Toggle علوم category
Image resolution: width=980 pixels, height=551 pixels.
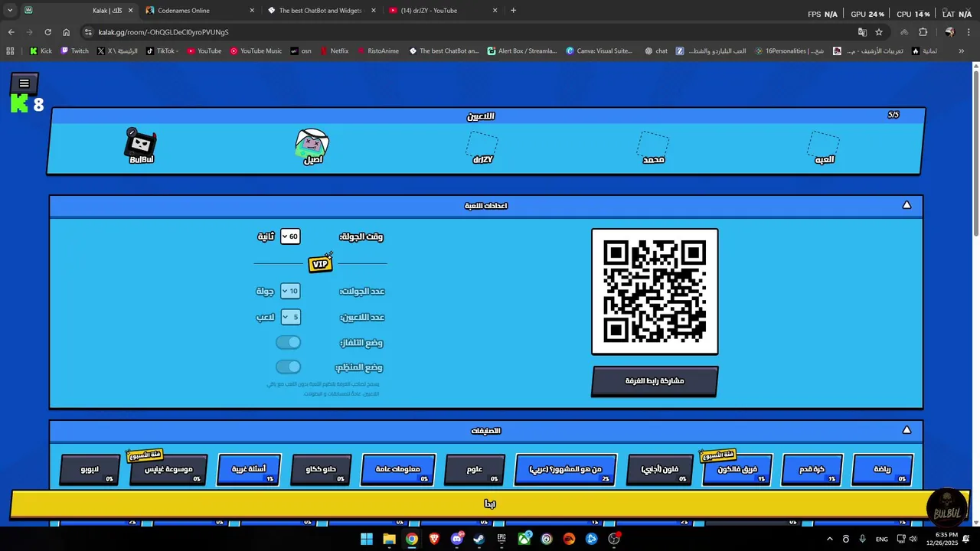pyautogui.click(x=475, y=470)
